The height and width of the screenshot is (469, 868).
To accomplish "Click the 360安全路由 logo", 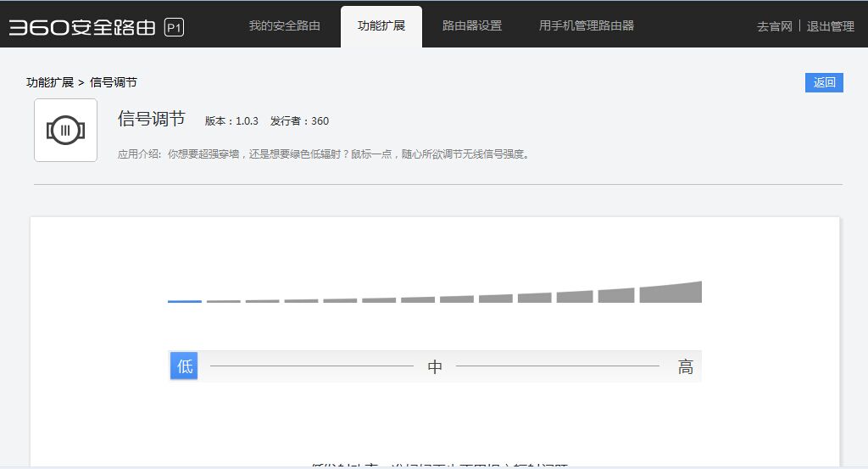I will coord(82,27).
